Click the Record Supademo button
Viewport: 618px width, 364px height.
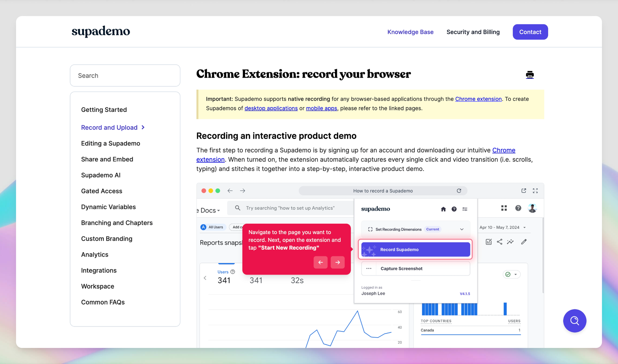(x=416, y=249)
